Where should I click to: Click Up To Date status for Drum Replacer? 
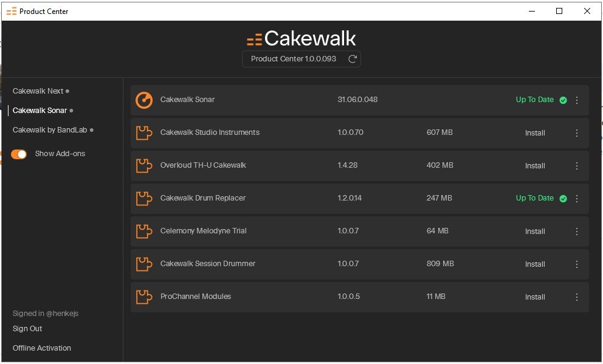(534, 198)
